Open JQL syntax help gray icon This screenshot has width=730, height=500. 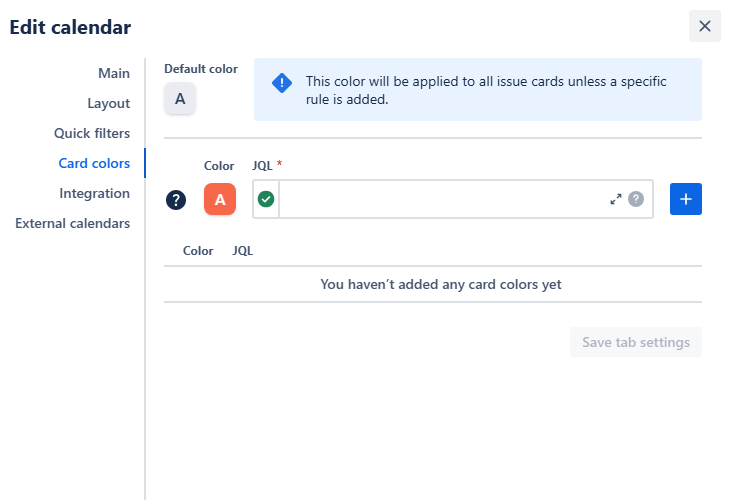(636, 199)
